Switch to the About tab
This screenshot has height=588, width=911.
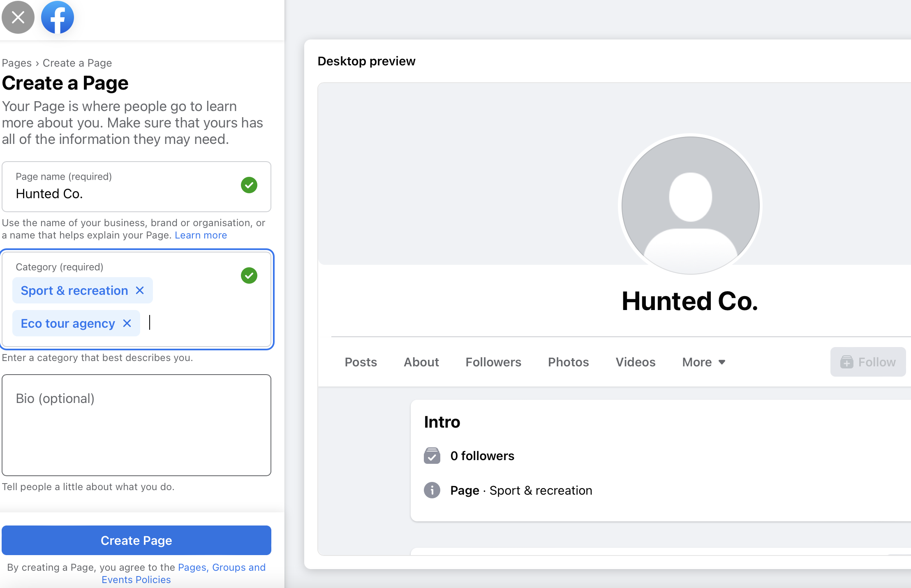(x=421, y=362)
